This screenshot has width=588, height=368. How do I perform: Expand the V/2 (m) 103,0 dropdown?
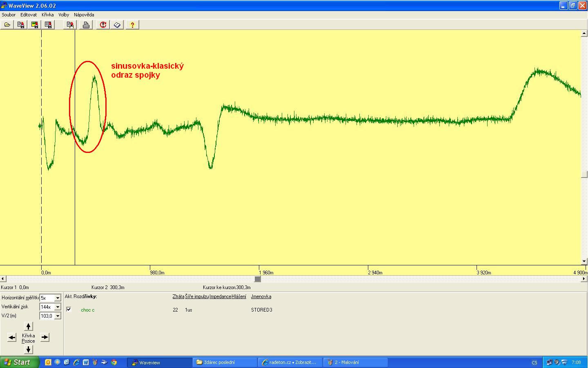(x=58, y=316)
